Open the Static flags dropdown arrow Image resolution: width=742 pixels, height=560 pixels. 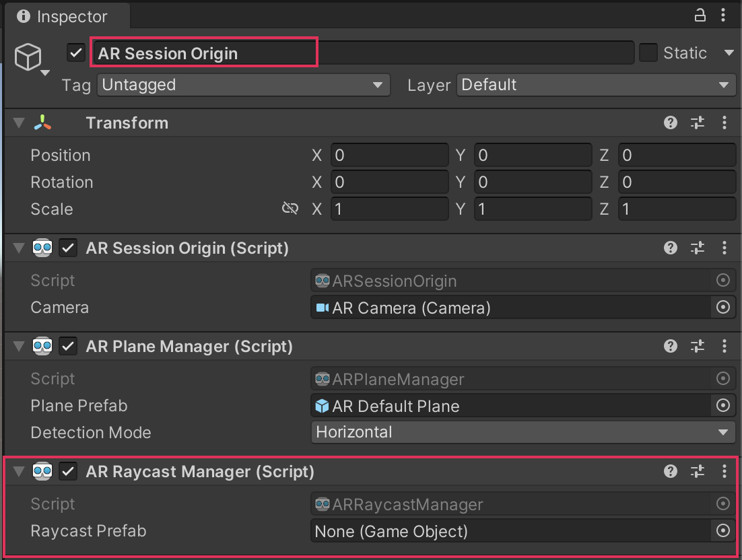(x=729, y=53)
